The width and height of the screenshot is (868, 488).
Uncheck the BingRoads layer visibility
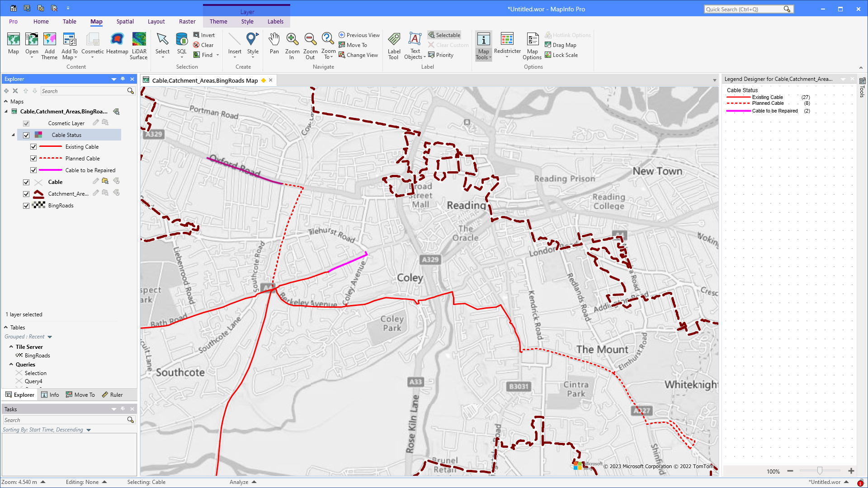point(26,205)
